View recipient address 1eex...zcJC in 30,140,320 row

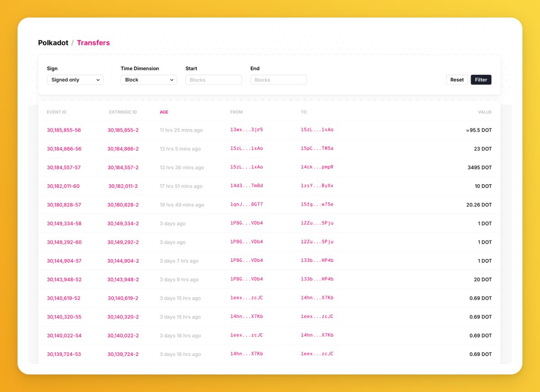point(317,316)
